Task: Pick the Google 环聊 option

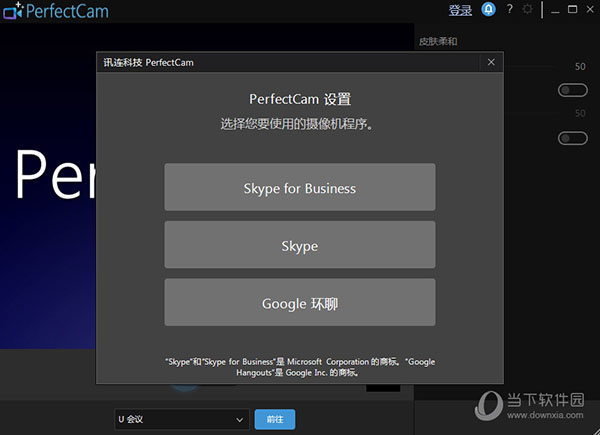Action: [300, 302]
